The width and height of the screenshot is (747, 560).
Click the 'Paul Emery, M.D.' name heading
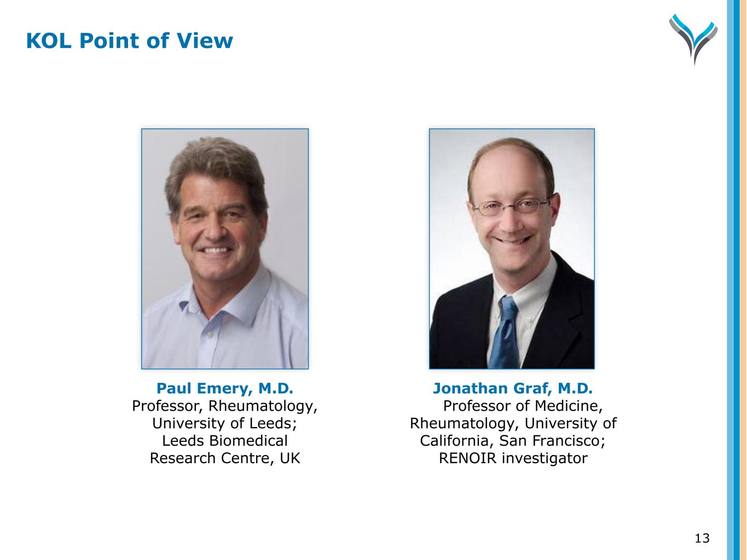(225, 389)
